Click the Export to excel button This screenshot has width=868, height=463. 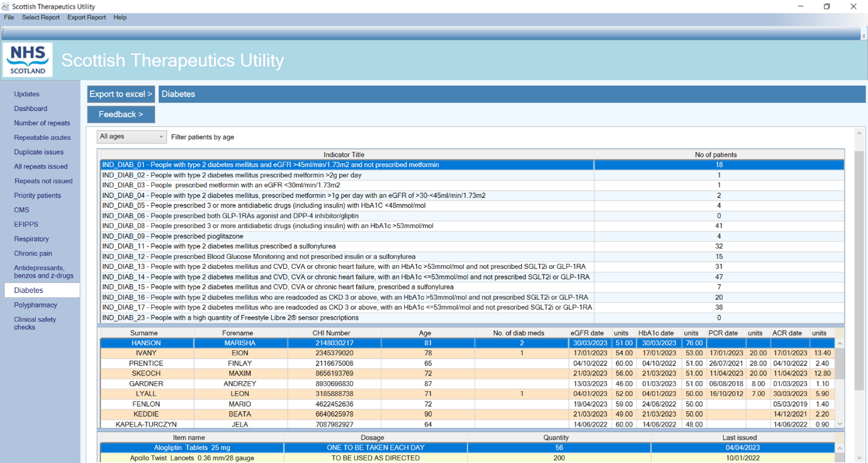click(121, 94)
